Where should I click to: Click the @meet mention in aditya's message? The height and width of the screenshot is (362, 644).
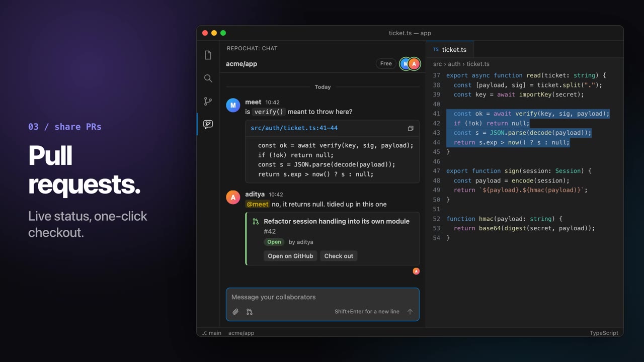257,204
